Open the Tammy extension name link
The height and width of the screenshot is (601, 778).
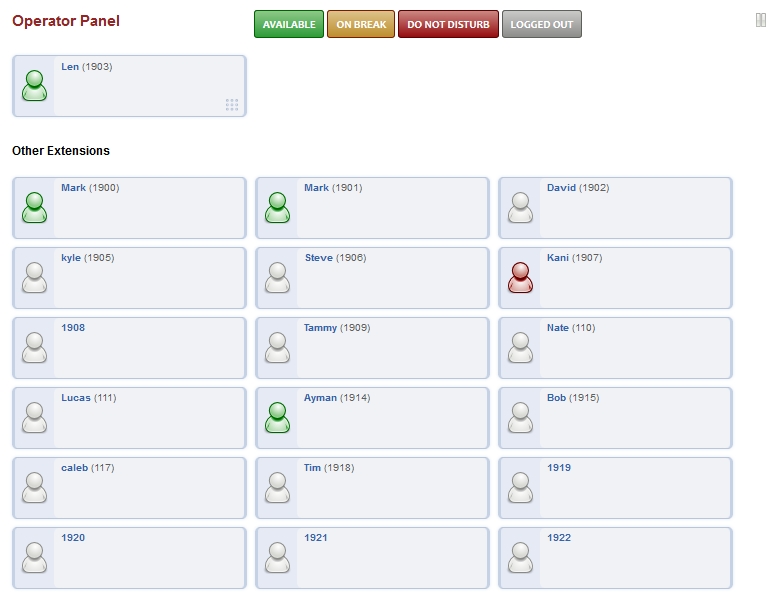pyautogui.click(x=320, y=328)
